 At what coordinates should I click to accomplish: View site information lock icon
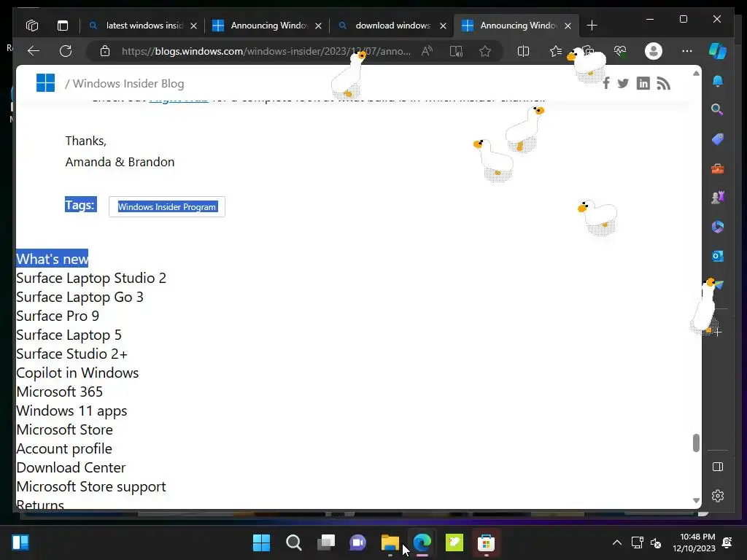pos(105,51)
